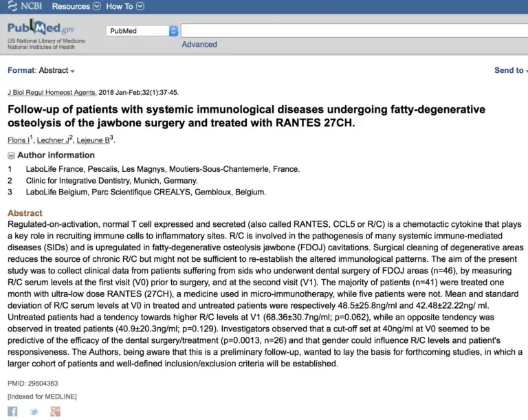Click the US National Library of Medicine text

46,41
